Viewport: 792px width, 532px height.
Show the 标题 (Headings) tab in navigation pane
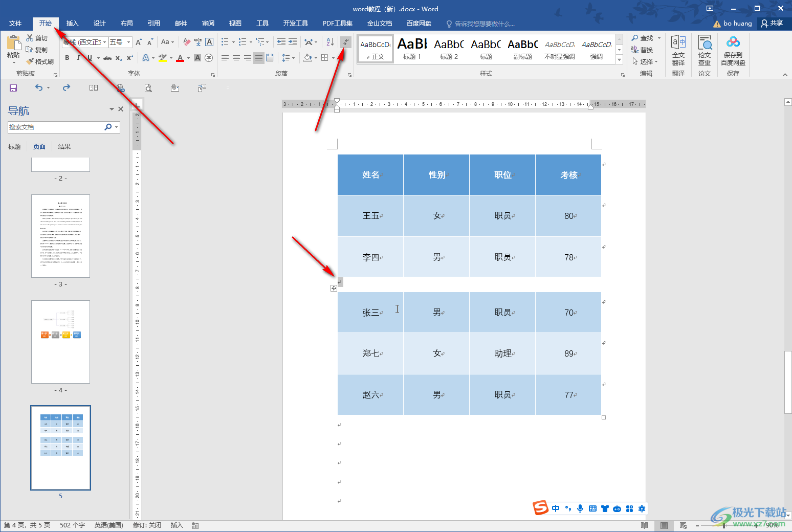point(14,147)
